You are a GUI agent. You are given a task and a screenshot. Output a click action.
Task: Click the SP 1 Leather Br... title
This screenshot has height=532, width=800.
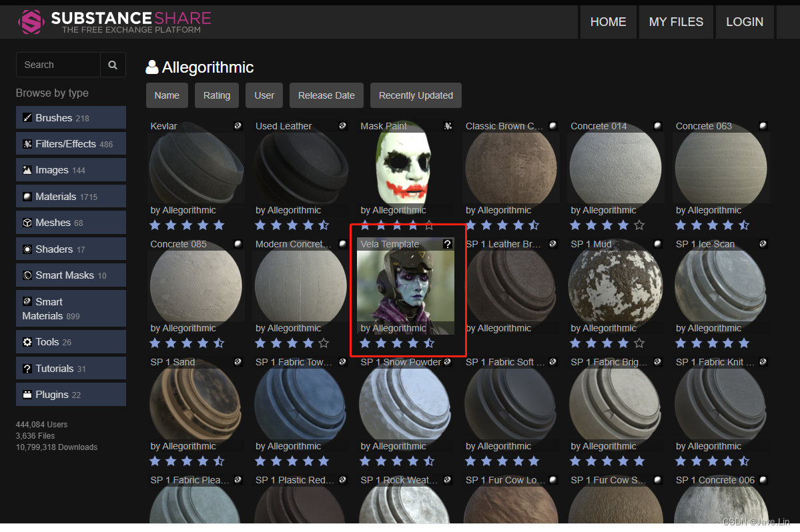click(x=503, y=244)
